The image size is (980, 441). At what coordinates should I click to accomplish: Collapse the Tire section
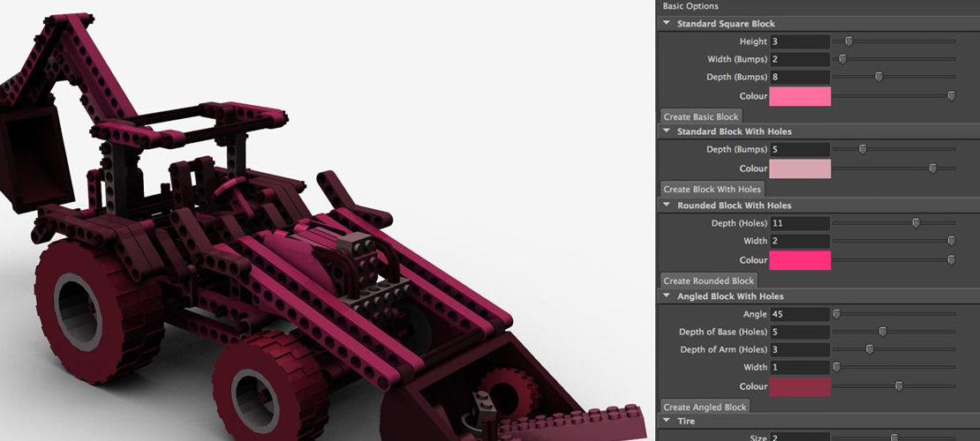(667, 422)
